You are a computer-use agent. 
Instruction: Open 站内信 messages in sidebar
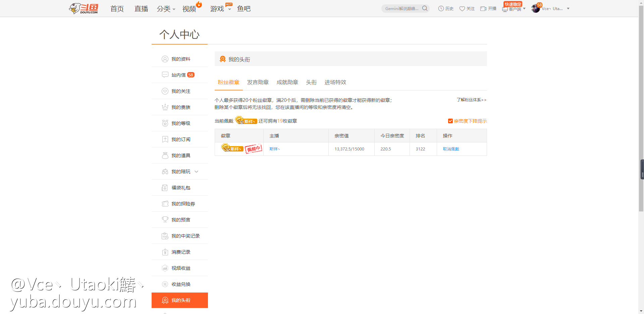(178, 75)
